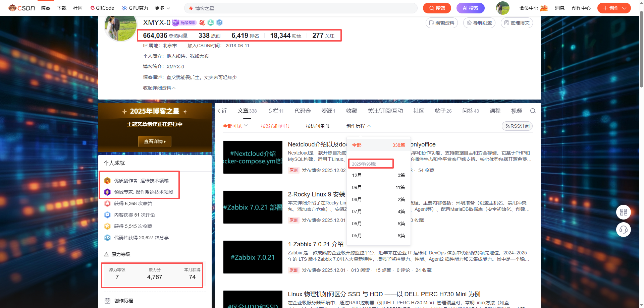The image size is (644, 308).
Task: Click the 优质创作者 badge icon
Action: [107, 181]
